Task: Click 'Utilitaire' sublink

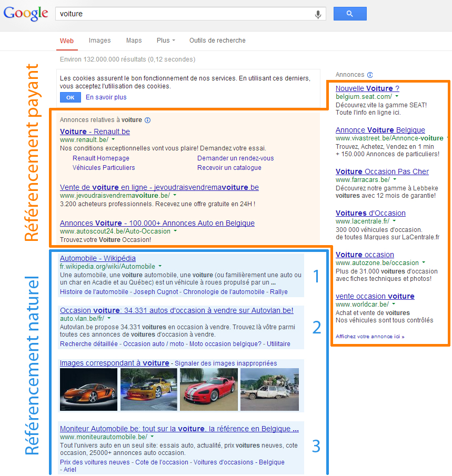Action: pos(278,344)
